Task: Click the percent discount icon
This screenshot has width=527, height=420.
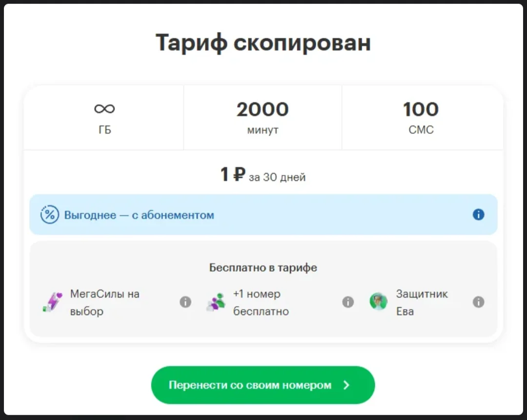Action: pyautogui.click(x=49, y=214)
